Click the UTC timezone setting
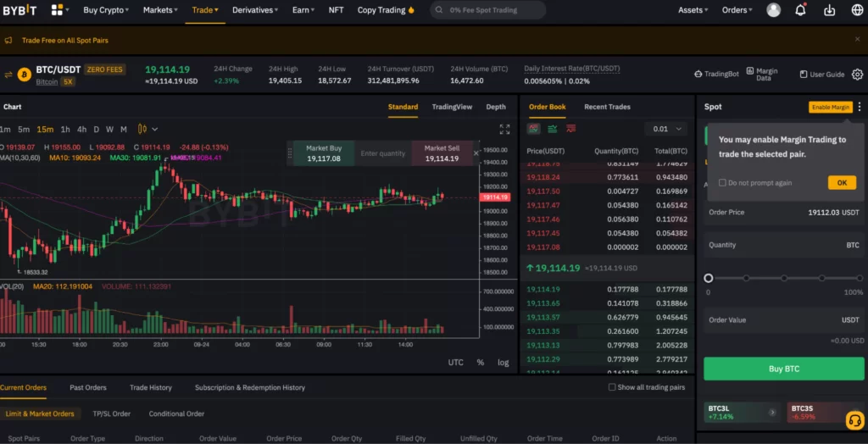Viewport: 868px width, 444px height. [455, 362]
